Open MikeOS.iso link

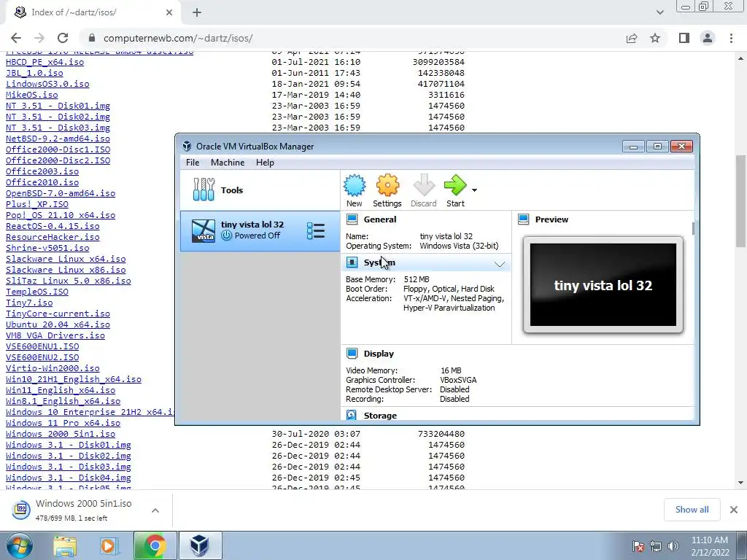coord(32,95)
